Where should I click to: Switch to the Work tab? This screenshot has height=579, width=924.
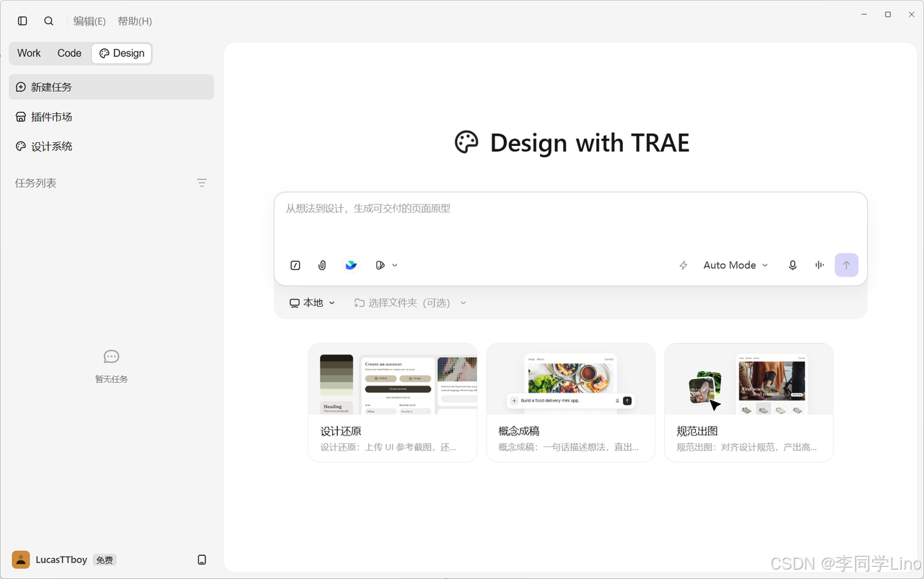point(29,53)
